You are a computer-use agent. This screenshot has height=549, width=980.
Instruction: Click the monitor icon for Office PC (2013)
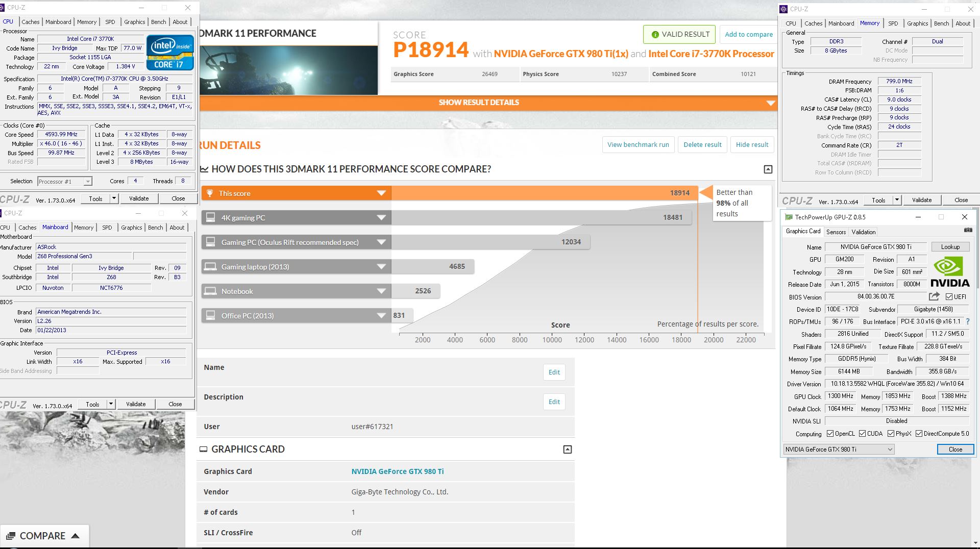pyautogui.click(x=210, y=315)
